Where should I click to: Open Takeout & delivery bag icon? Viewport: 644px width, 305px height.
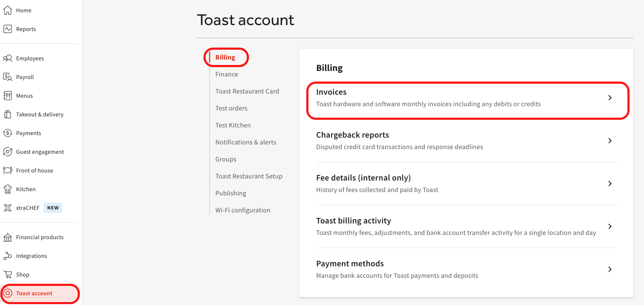coord(7,114)
